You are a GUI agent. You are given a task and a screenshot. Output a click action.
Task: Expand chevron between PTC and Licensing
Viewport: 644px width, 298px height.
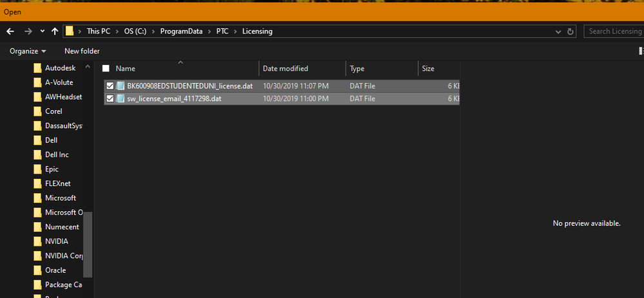click(x=236, y=31)
